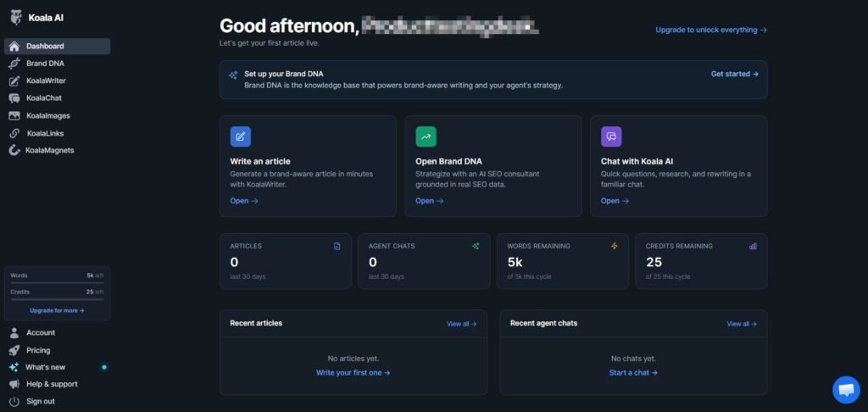
Task: Open the support chat bubble widget
Action: [x=847, y=390]
